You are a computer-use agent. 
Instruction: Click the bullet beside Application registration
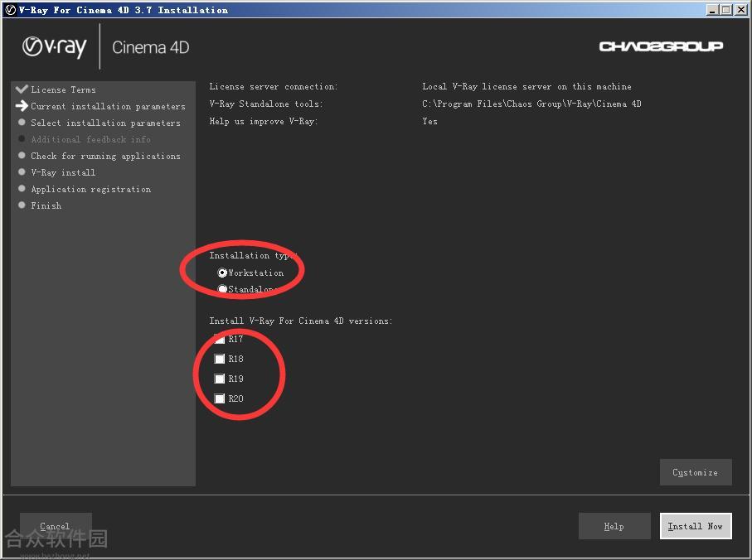[x=22, y=188]
